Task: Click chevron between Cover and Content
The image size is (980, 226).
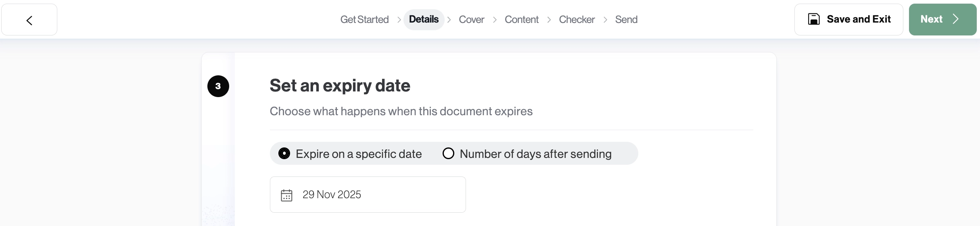Action: pyautogui.click(x=495, y=20)
